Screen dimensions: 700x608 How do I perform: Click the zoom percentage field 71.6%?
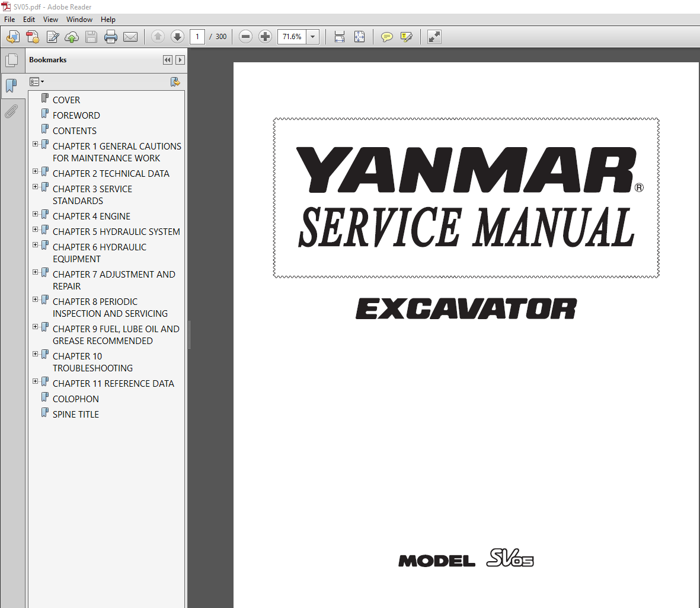click(292, 37)
